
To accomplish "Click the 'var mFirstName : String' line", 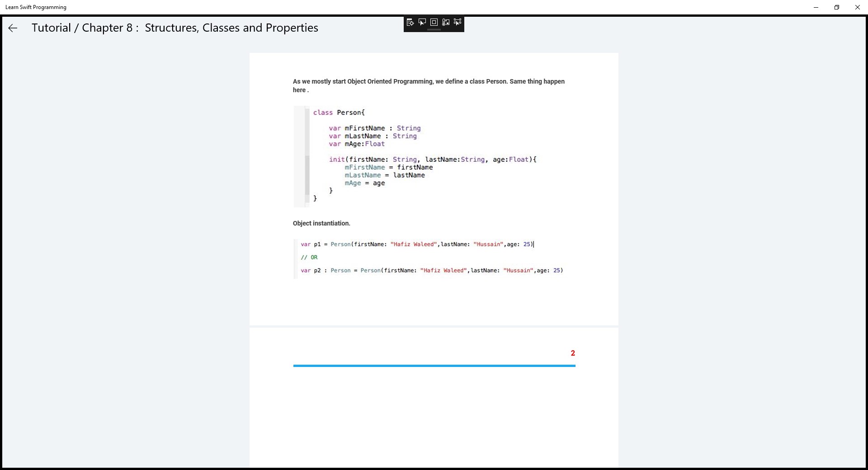I will point(375,128).
